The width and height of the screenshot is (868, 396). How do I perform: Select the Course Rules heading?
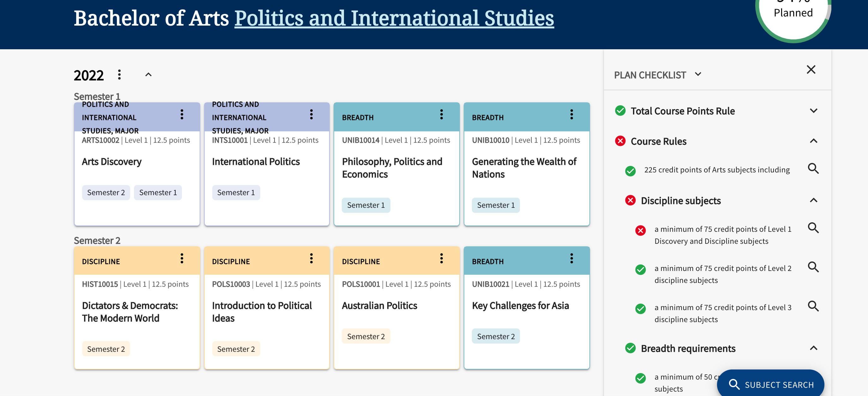click(x=658, y=141)
